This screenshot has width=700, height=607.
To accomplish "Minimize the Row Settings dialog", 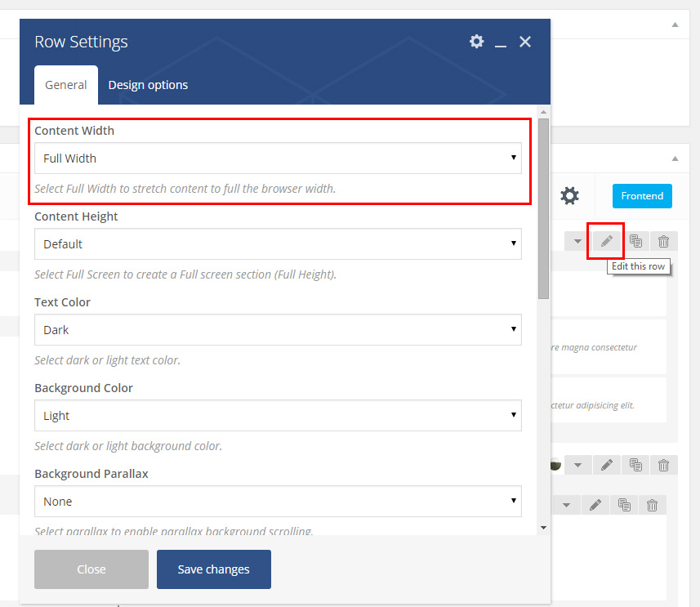I will click(x=501, y=42).
